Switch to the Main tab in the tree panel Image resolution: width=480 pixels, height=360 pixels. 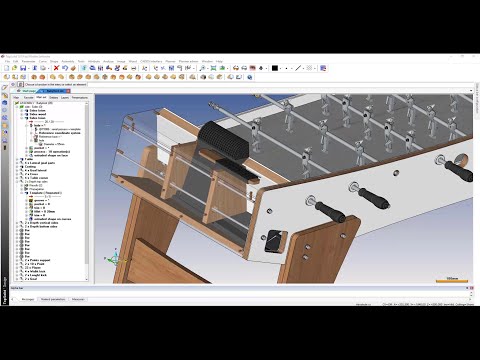16,98
